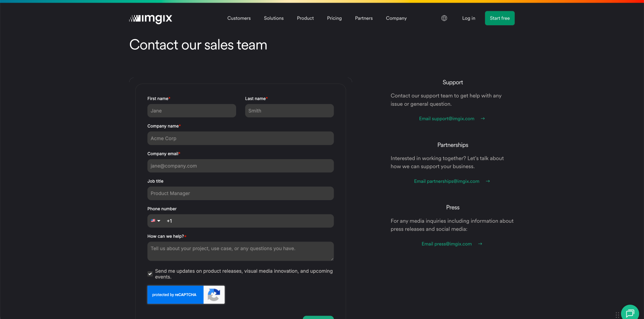Click the Log in link
The width and height of the screenshot is (644, 319).
(x=469, y=18)
